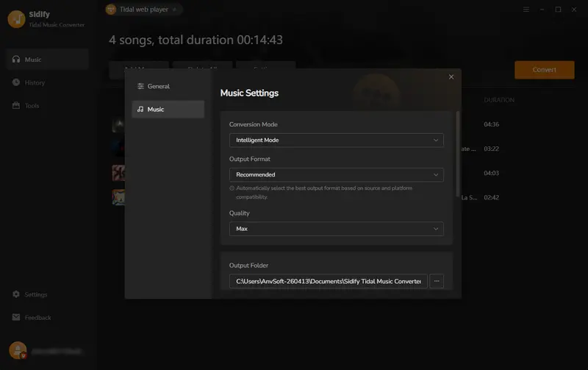Open the Conversion Mode dropdown

[337, 140]
